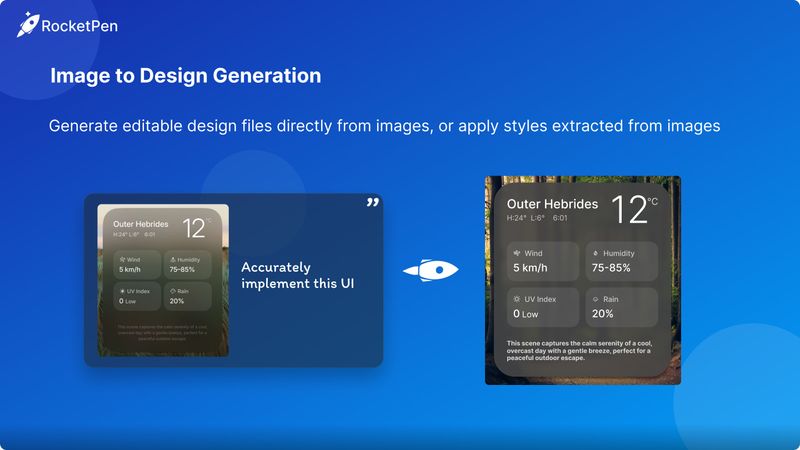The width and height of the screenshot is (800, 450).
Task: Click the Outer Hebrides title on right card
Action: (x=552, y=204)
